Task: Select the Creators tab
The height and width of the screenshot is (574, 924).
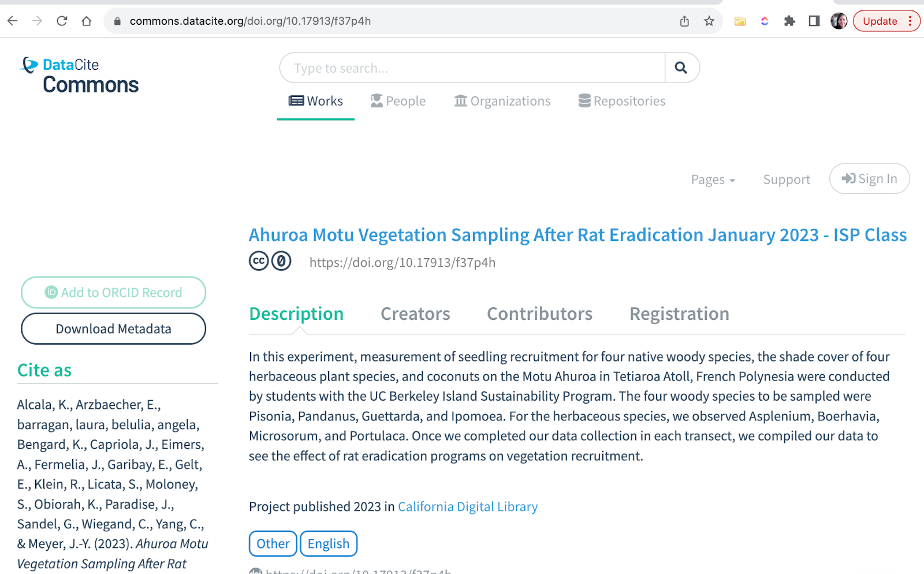Action: click(415, 314)
